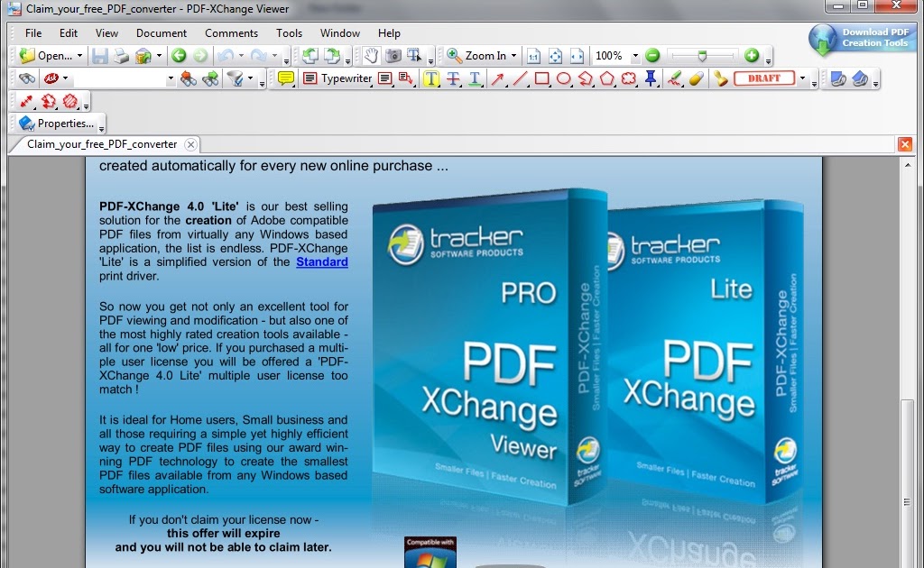The height and width of the screenshot is (568, 924).
Task: Expand the Ask search provider dropdown
Action: click(65, 78)
